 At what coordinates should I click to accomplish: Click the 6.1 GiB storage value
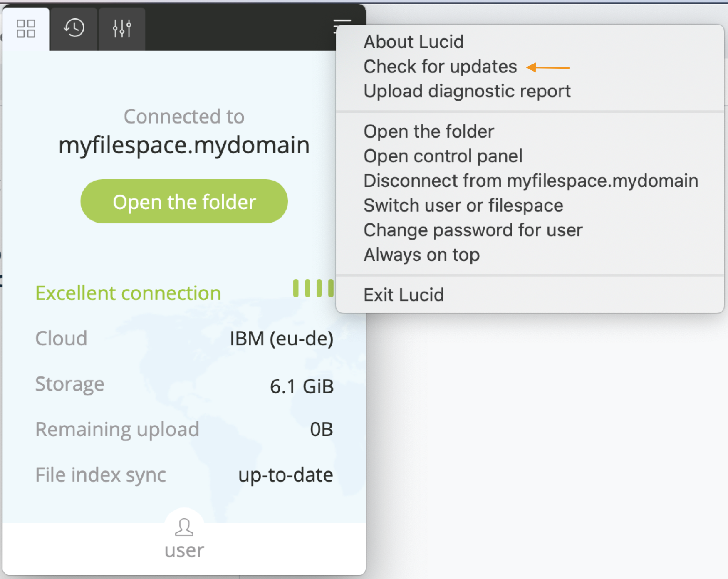302,386
